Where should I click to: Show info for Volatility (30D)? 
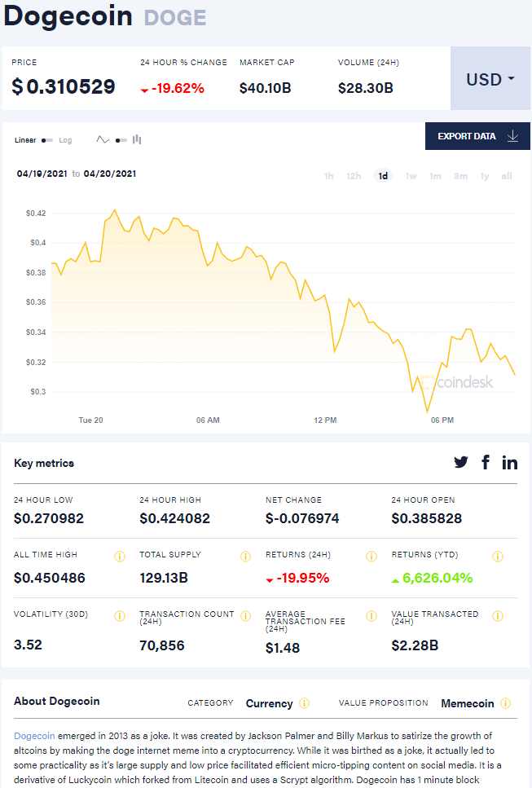(120, 616)
